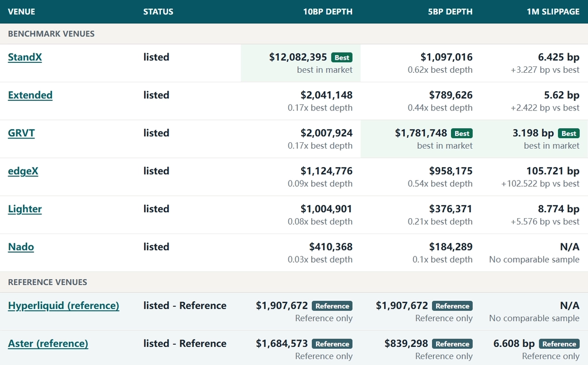588x365 pixels.
Task: Select the '0.44x best depth' note
Action: [x=440, y=108]
